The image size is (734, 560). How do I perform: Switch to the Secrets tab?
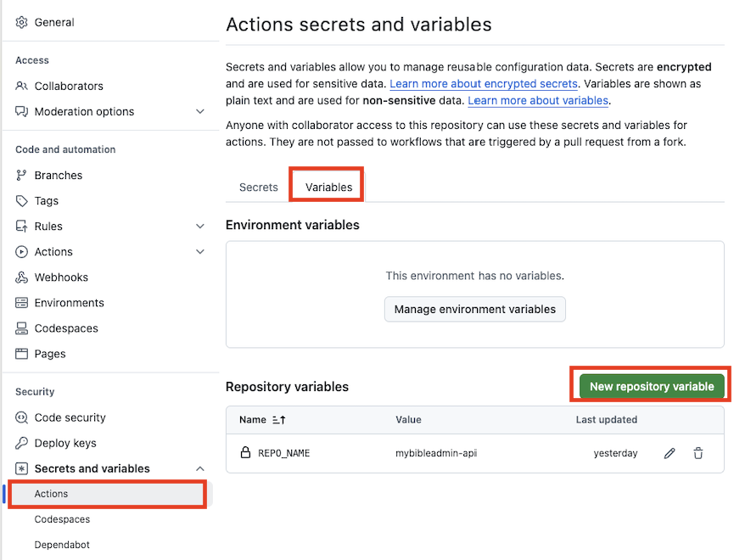pos(259,187)
